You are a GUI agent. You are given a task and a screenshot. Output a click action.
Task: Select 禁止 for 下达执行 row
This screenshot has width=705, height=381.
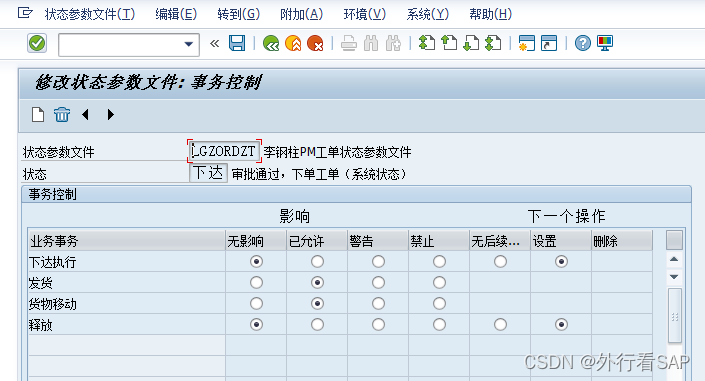(439, 261)
